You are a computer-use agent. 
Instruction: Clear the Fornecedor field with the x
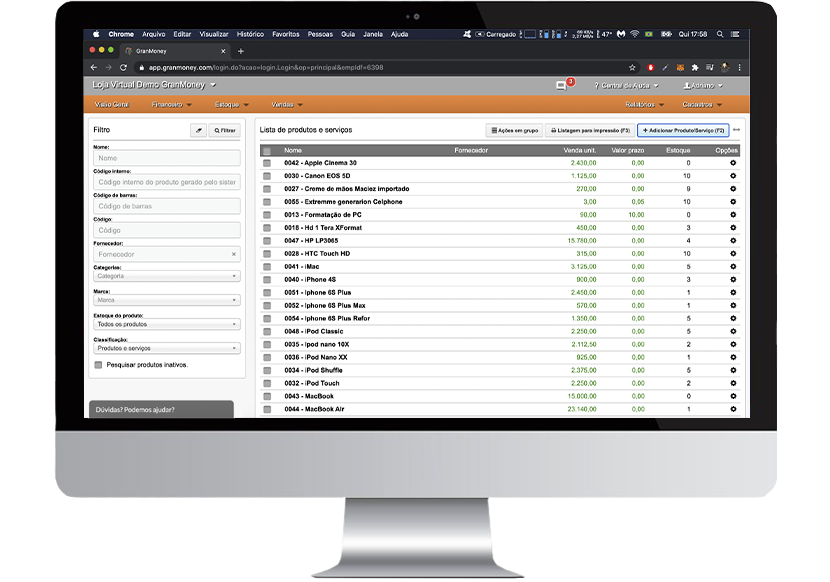(x=233, y=254)
